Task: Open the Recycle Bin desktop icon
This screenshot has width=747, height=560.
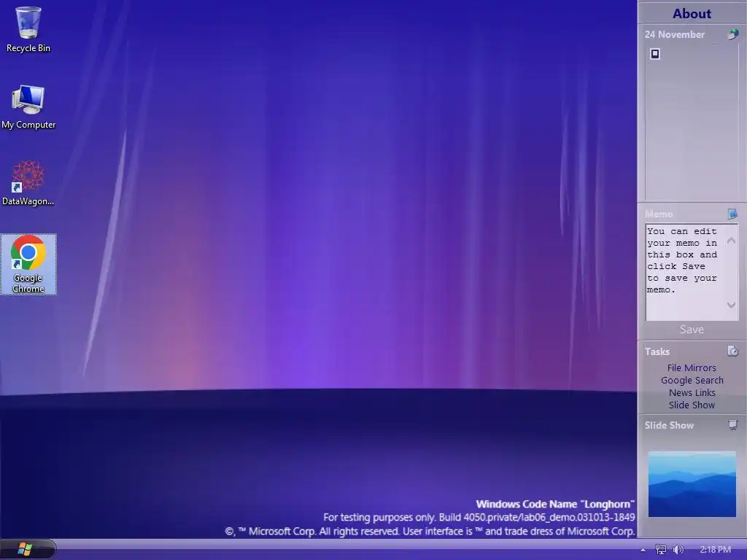Action: [x=28, y=29]
